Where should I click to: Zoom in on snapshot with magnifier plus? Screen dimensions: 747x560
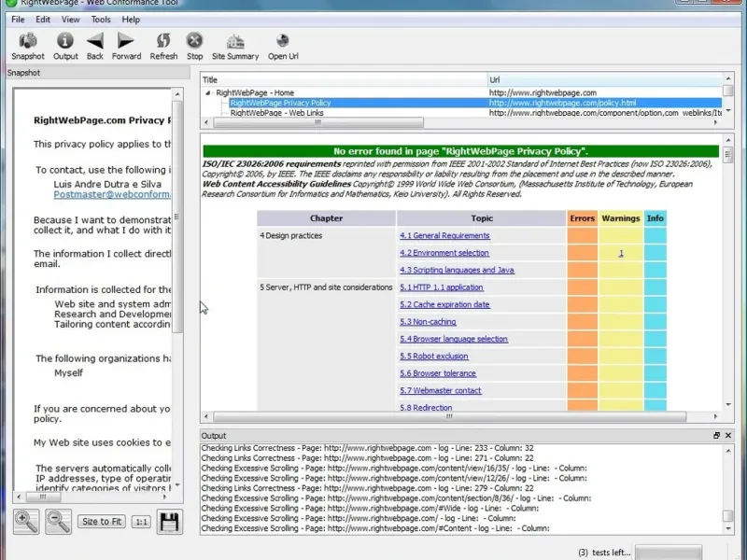tap(26, 521)
